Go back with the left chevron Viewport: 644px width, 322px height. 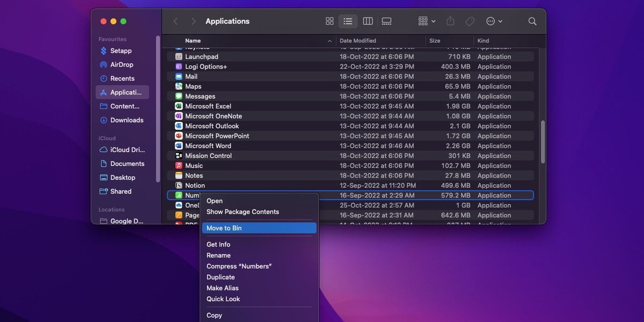(175, 21)
